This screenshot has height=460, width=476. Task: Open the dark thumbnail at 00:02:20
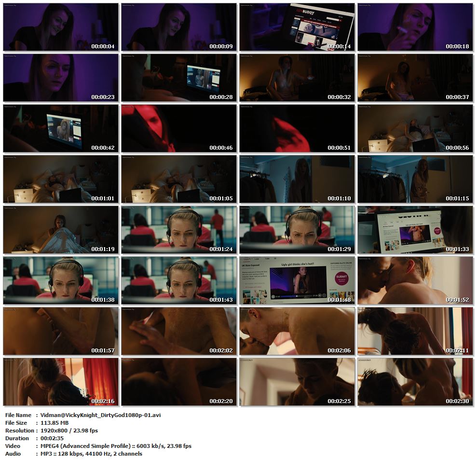pyautogui.click(x=179, y=382)
